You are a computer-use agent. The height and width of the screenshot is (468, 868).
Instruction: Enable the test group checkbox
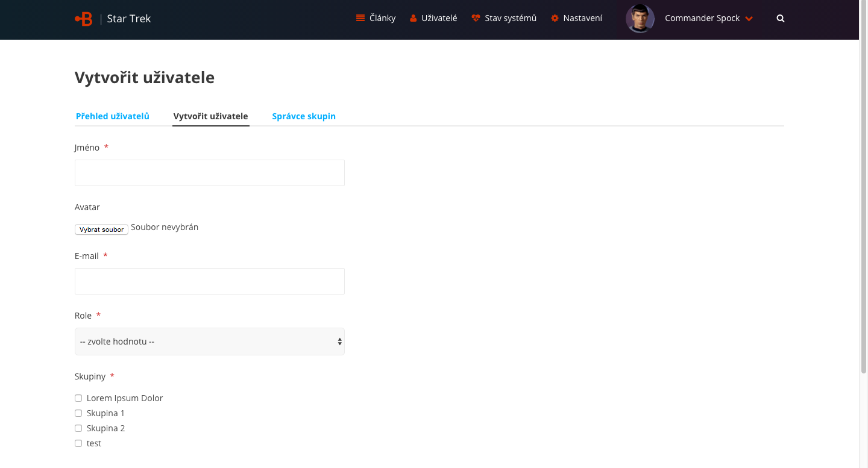click(78, 443)
